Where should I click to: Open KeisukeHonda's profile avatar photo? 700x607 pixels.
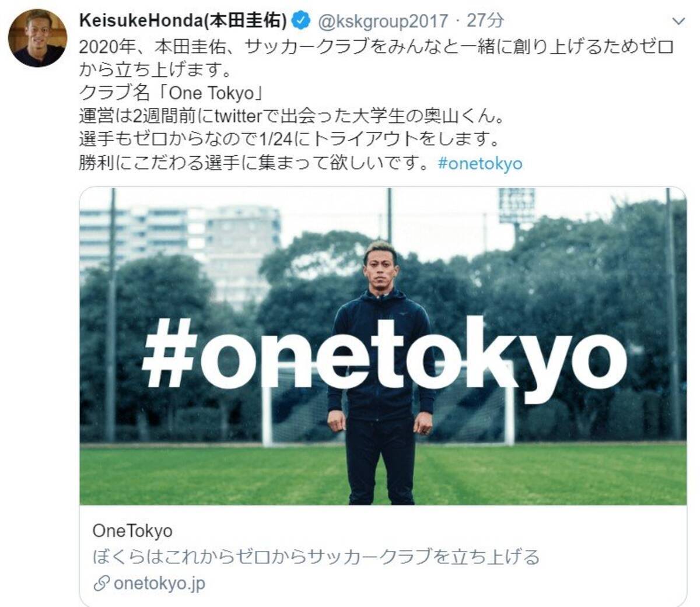click(x=37, y=38)
